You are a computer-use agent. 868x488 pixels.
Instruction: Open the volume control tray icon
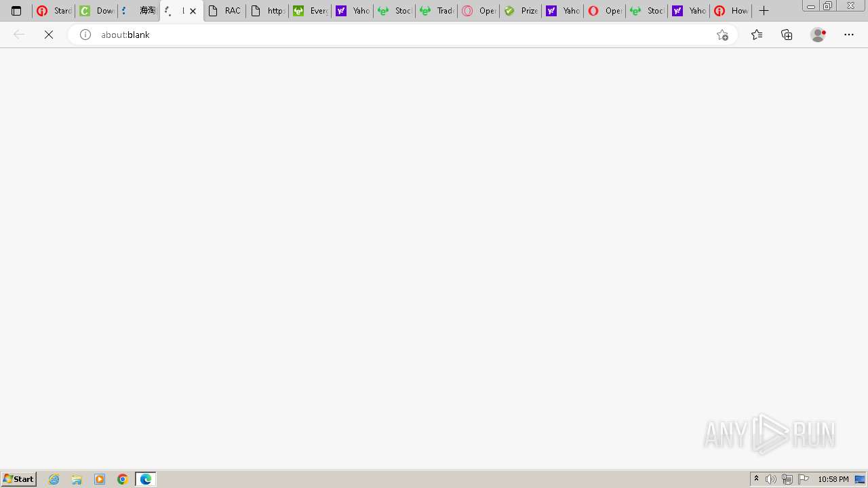click(x=771, y=479)
